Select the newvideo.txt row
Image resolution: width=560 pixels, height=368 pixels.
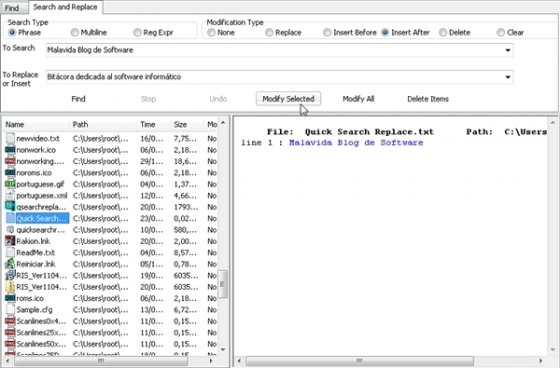[111, 138]
